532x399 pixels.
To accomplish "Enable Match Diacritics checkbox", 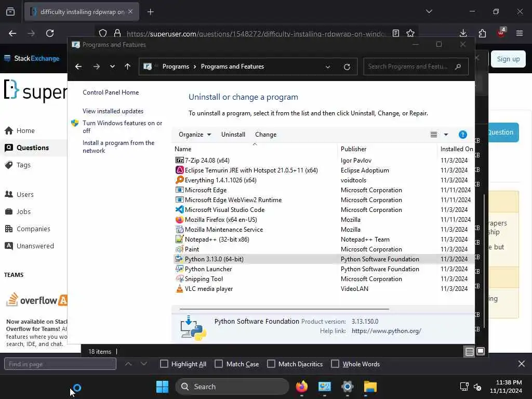I will click(271, 364).
